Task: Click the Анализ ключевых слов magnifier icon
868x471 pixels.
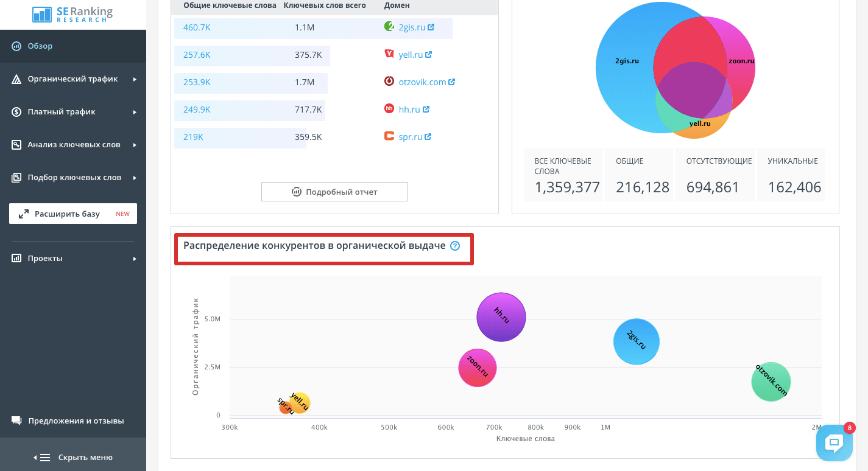Action: (16, 145)
